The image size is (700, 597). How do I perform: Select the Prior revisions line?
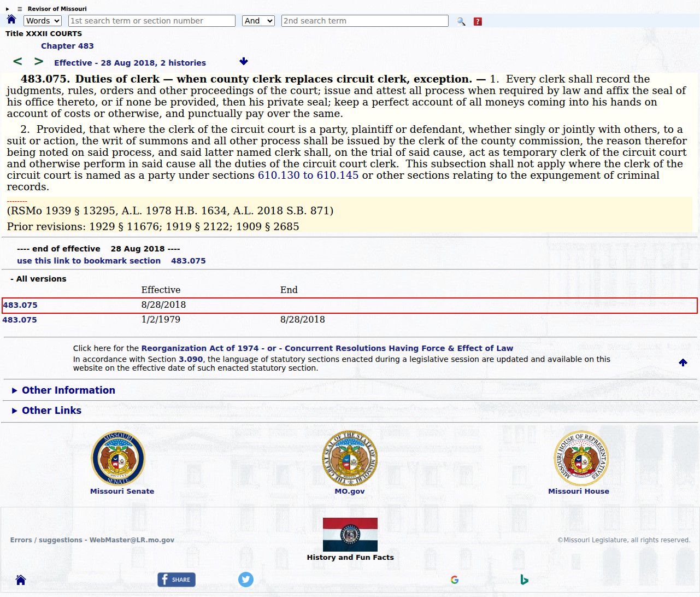click(x=153, y=226)
